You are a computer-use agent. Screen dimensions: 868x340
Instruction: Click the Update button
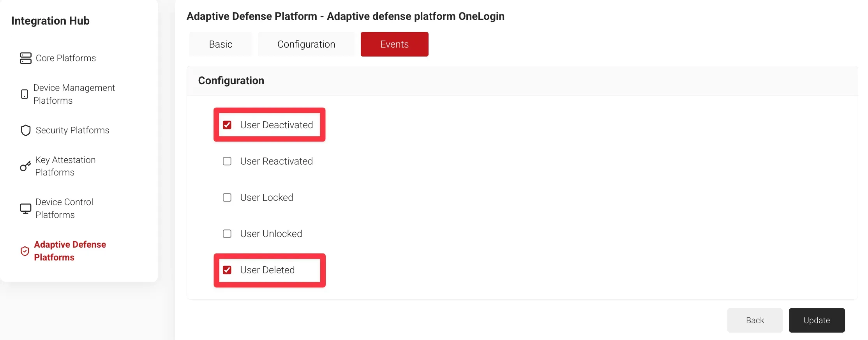tap(817, 321)
